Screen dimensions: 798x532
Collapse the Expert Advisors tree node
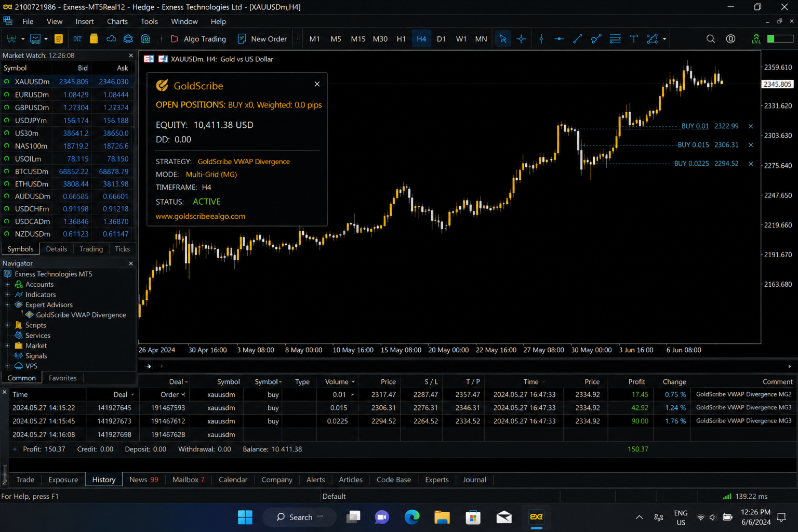point(7,305)
